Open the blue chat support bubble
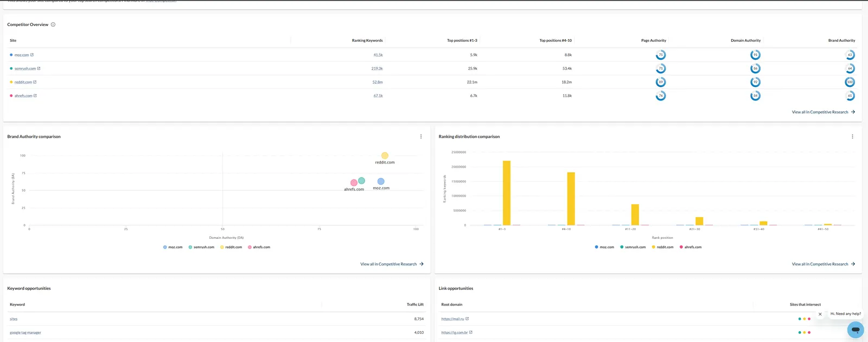This screenshot has height=342, width=868. [856, 330]
